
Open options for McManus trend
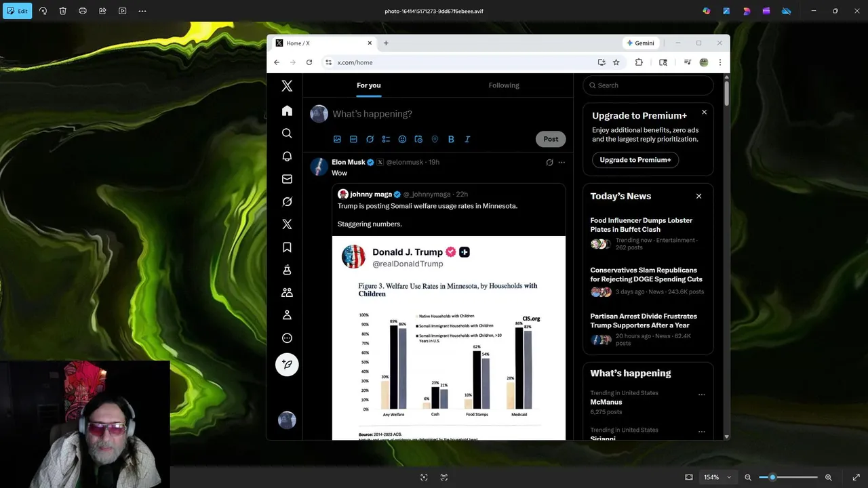[701, 394]
